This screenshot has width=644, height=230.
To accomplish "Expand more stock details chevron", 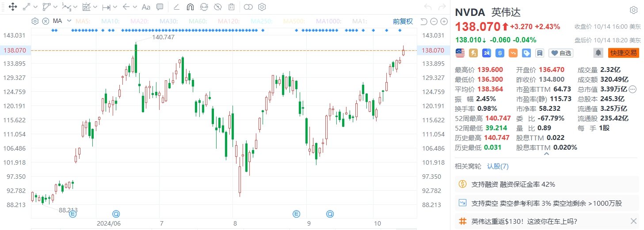I will pyautogui.click(x=547, y=154).
